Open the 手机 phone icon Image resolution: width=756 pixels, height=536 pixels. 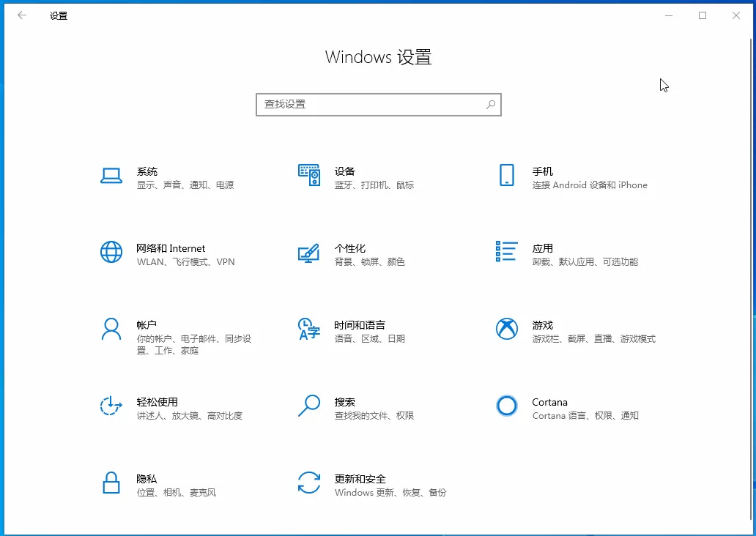pos(507,175)
